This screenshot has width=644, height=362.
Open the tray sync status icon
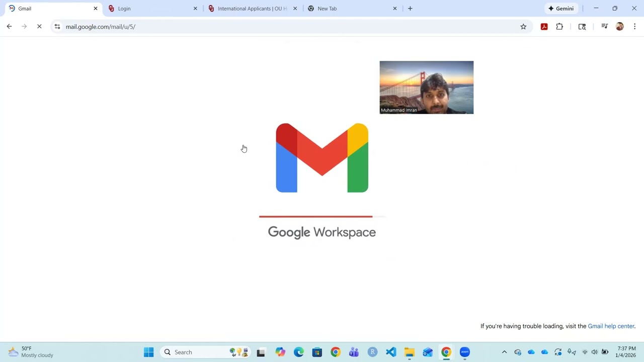pos(558,352)
